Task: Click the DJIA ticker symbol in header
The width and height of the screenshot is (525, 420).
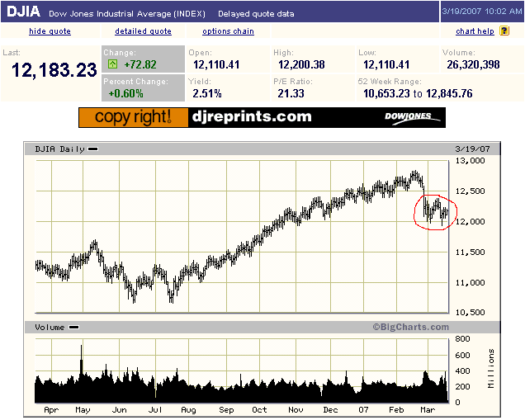Action: pyautogui.click(x=23, y=12)
